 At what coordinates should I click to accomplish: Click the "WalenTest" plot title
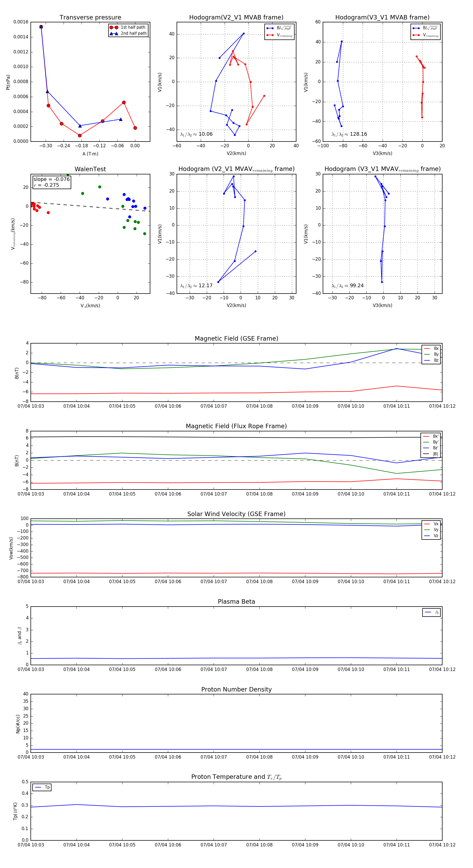click(x=90, y=169)
